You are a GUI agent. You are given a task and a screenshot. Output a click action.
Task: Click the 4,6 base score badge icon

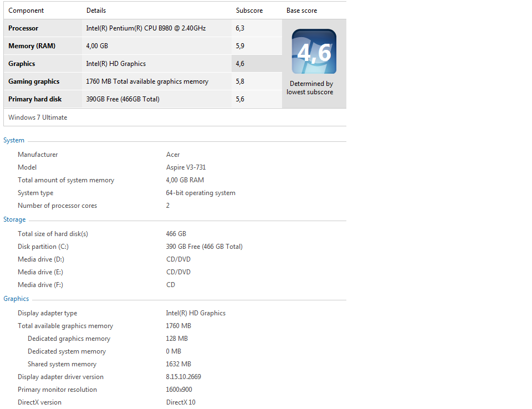click(x=314, y=51)
